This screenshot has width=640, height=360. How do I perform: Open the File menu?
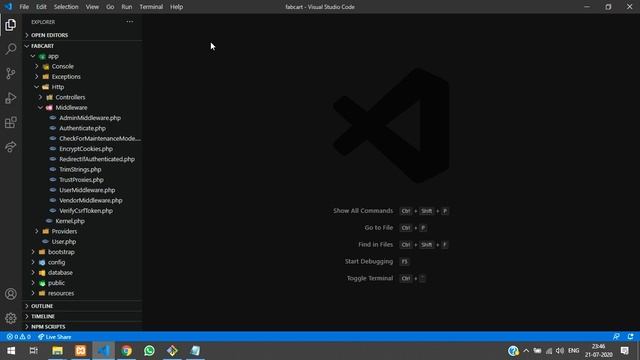(24, 7)
